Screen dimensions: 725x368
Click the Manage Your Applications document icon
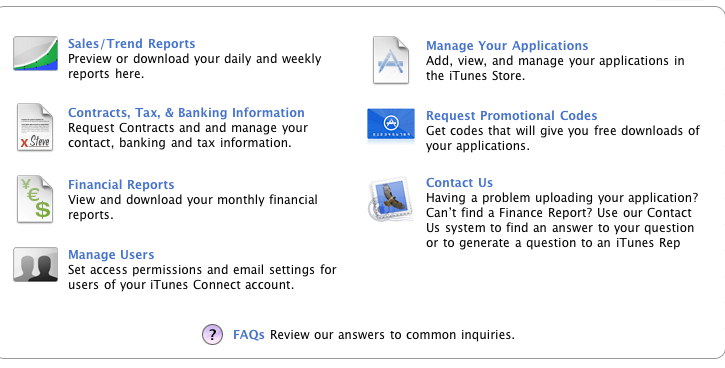(x=391, y=60)
